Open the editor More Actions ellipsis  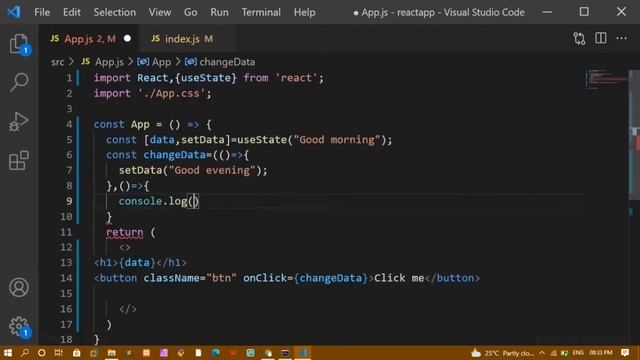[621, 38]
